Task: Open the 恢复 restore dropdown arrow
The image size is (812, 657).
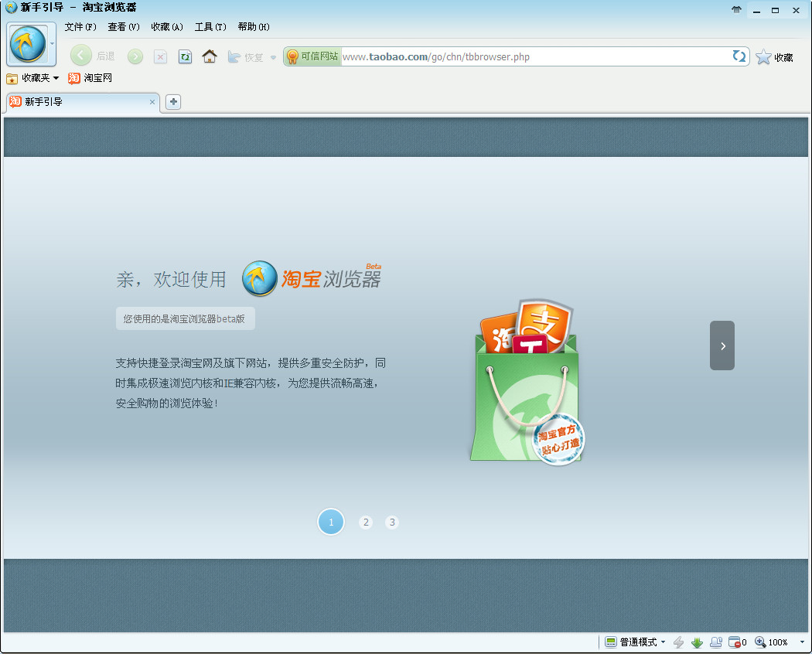Action: coord(272,56)
